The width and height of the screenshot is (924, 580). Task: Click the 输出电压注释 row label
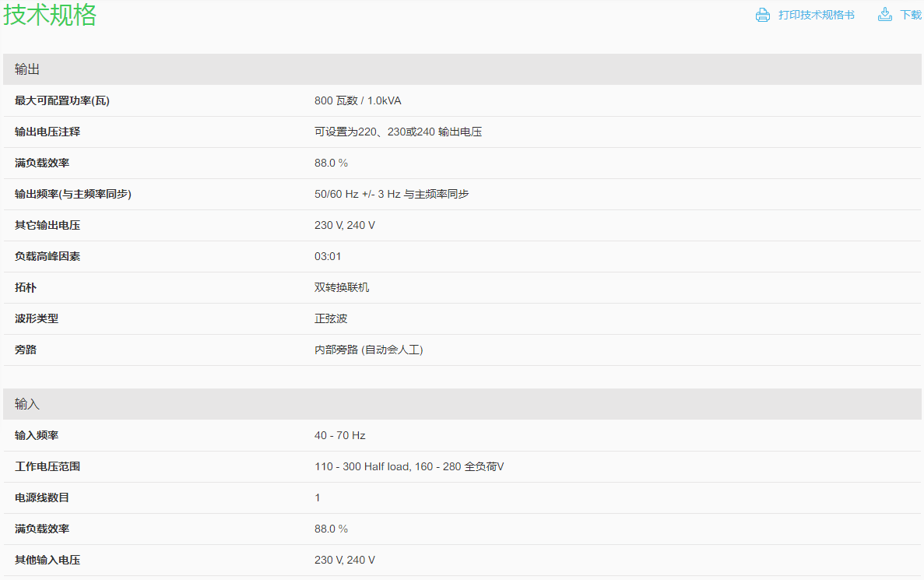[47, 132]
